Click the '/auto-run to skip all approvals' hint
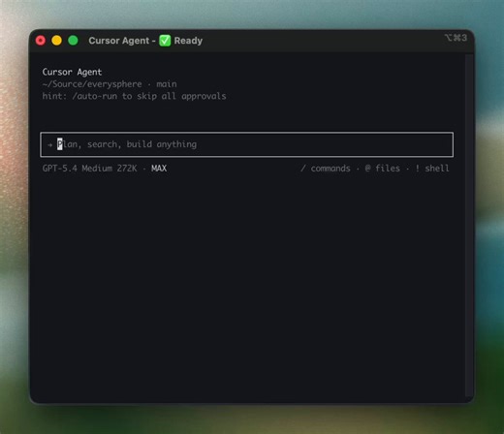Screen dimensions: 504x434 [149, 96]
